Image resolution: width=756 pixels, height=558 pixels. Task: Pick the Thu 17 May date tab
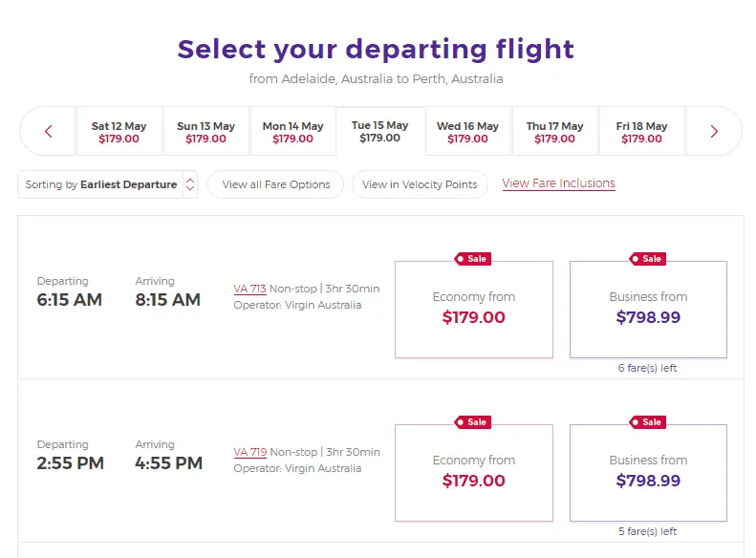(555, 132)
